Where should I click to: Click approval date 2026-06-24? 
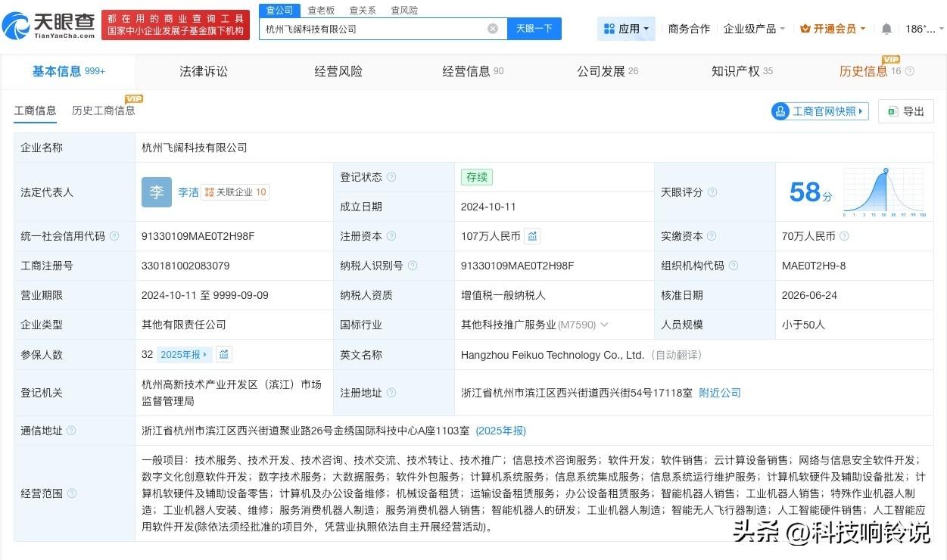tap(809, 295)
